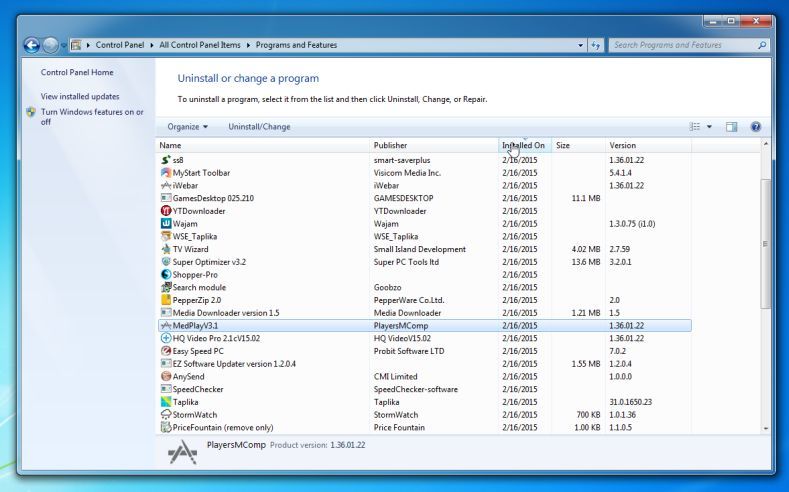Select the Easy Speed PC icon
The image size is (789, 492).
(166, 351)
